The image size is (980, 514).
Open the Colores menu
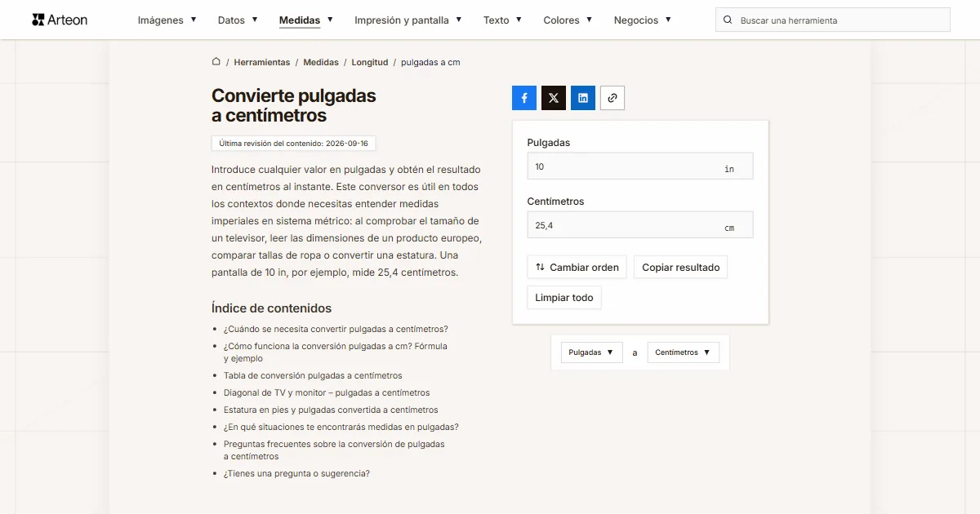(568, 20)
